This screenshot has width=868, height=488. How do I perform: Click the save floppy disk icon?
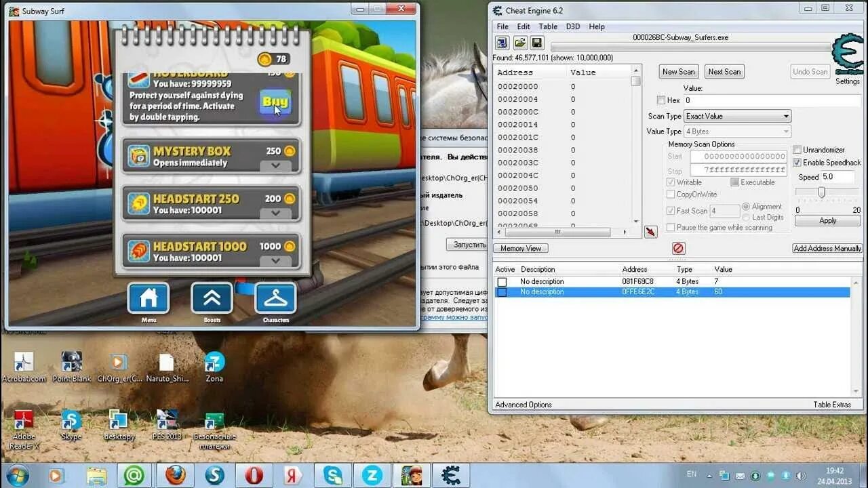coord(536,43)
